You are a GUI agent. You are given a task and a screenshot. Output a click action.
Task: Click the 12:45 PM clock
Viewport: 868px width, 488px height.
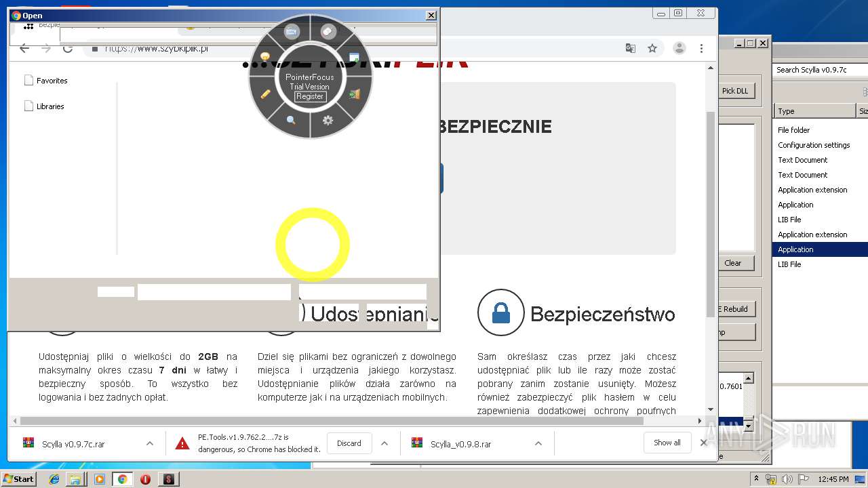point(833,479)
